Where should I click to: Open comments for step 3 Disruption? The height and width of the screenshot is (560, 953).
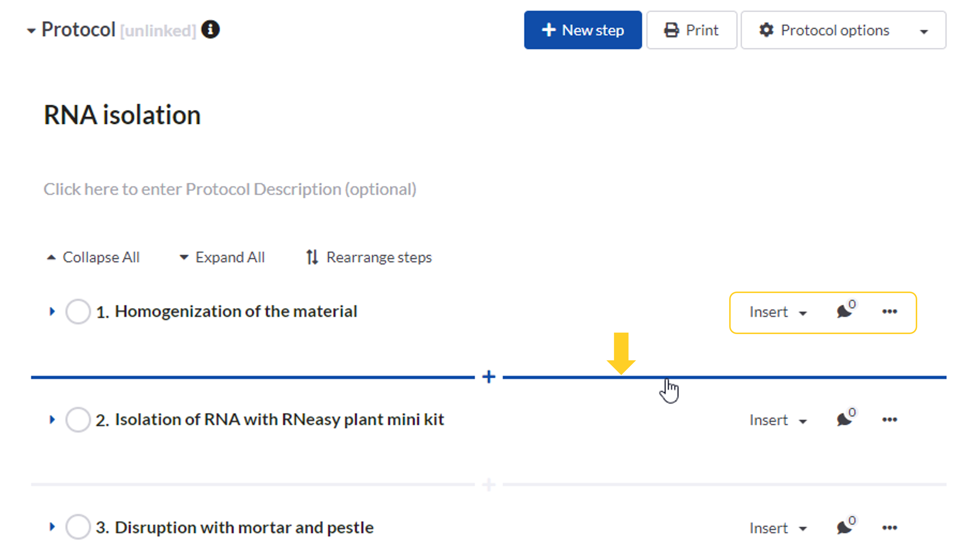click(845, 527)
